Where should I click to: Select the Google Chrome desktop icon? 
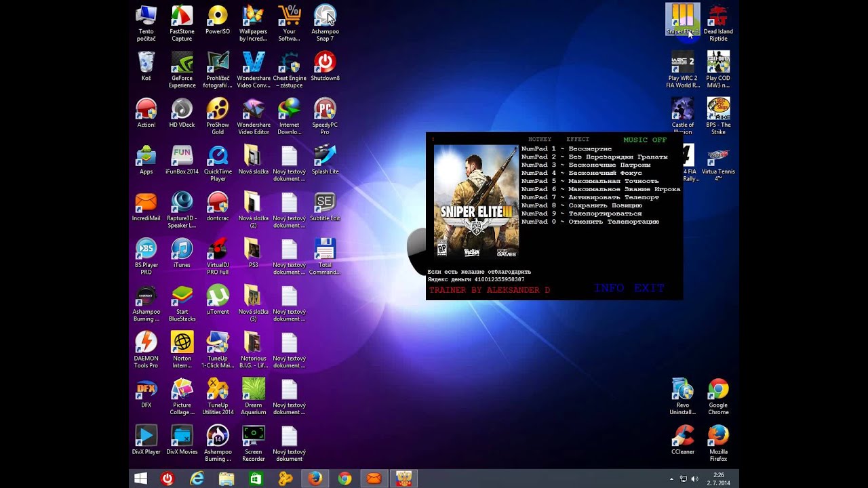(x=718, y=396)
